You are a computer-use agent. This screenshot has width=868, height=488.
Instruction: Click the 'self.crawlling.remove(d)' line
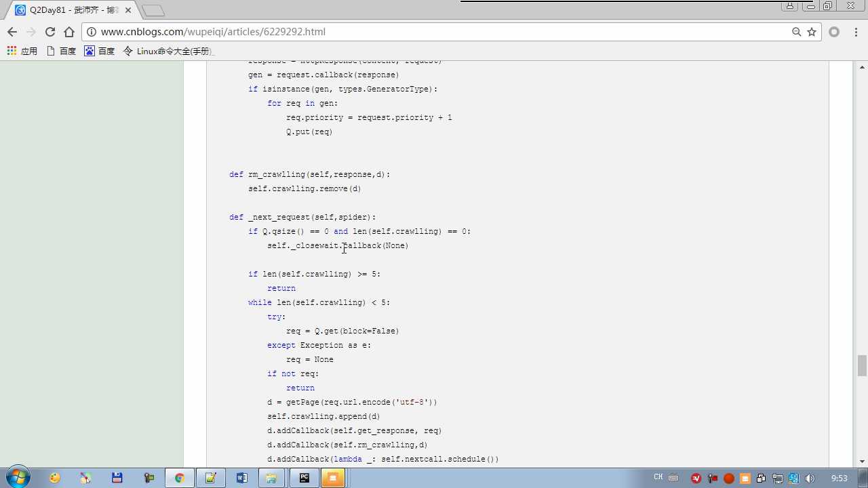tap(304, 189)
